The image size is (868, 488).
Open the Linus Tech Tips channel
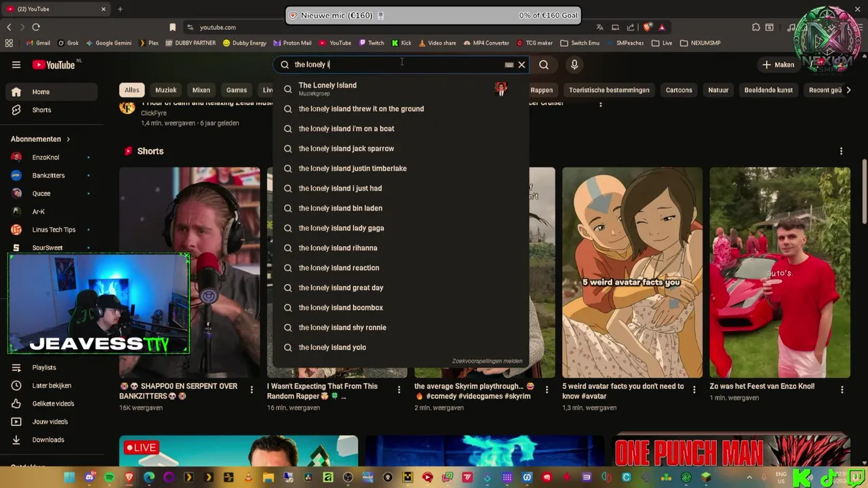tap(52, 230)
